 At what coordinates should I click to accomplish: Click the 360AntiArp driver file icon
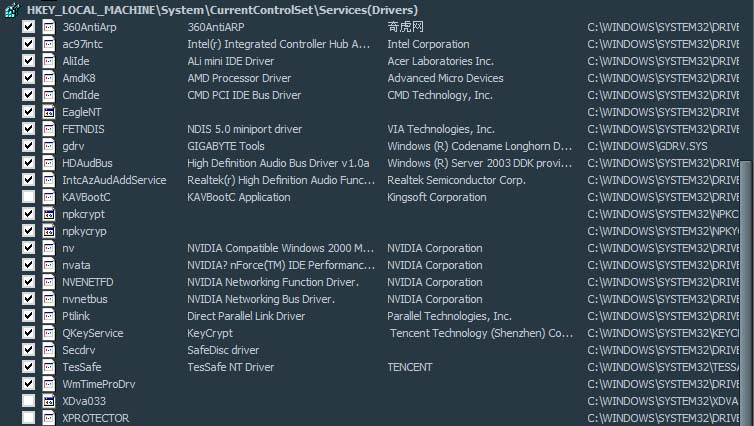coord(48,27)
